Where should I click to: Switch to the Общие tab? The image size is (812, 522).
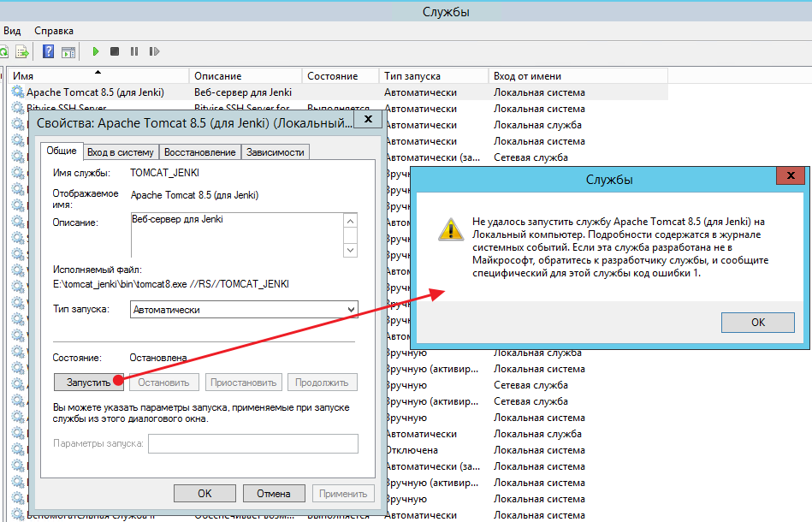point(62,151)
